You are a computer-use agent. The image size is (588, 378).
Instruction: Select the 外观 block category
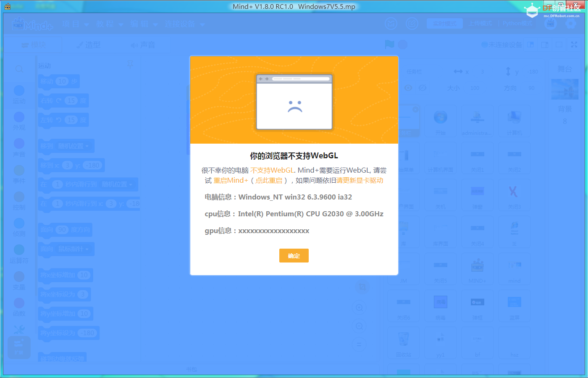[19, 121]
